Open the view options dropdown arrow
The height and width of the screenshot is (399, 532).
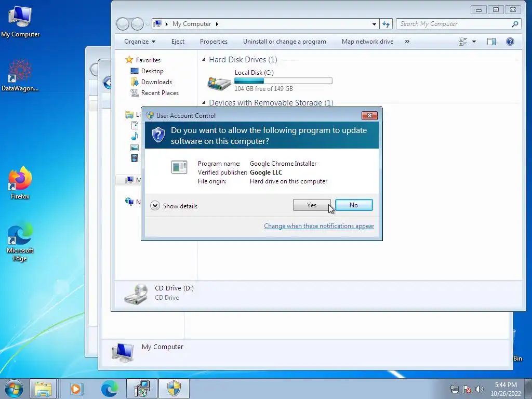click(x=474, y=42)
